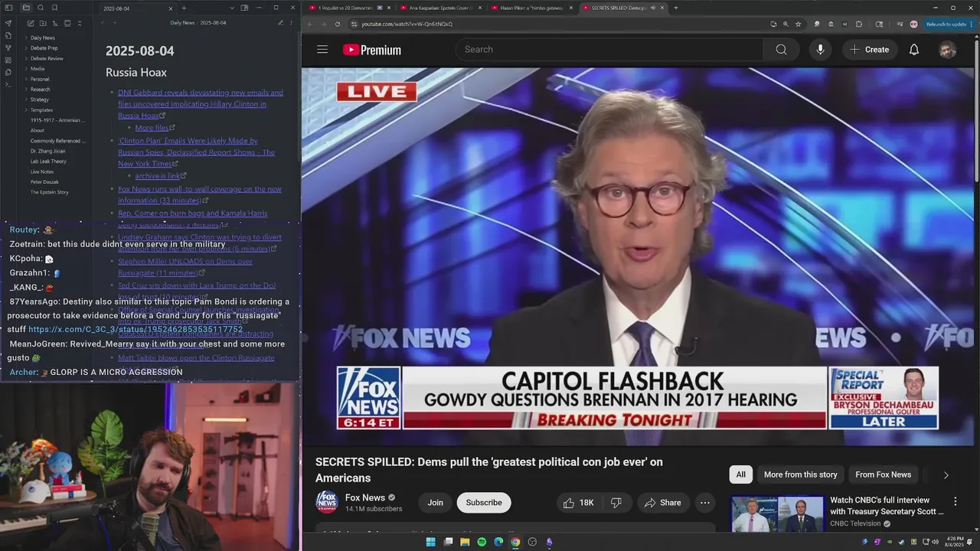
Task: Like the video with 18K likes
Action: tap(579, 503)
